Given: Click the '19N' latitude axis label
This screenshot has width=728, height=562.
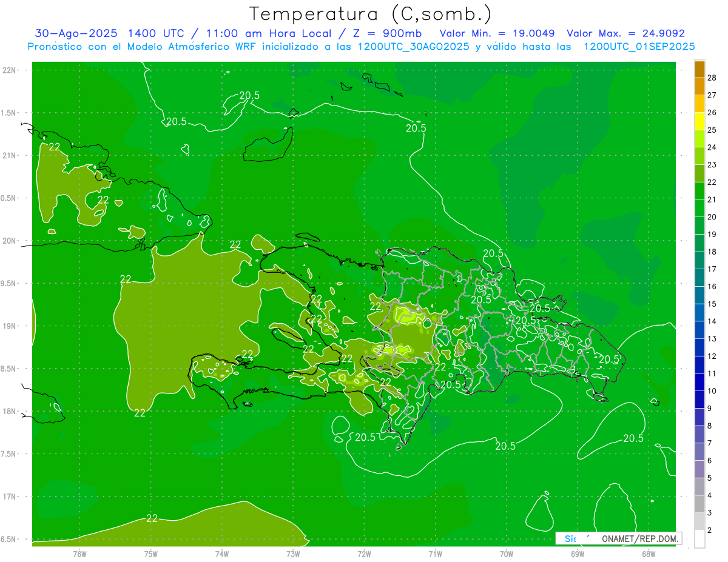Looking at the screenshot, I should click(x=10, y=326).
